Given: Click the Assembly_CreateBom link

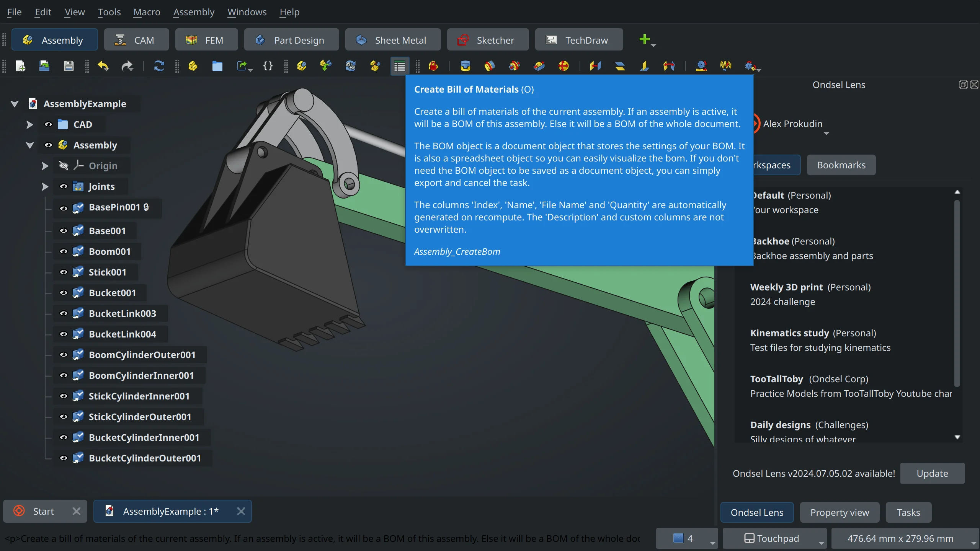Looking at the screenshot, I should coord(458,252).
